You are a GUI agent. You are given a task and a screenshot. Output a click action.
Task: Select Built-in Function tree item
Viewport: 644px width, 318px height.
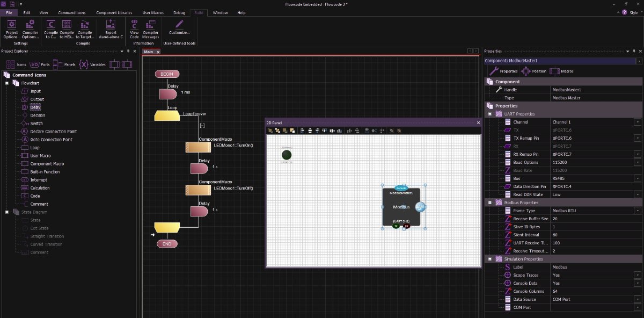pos(40,172)
